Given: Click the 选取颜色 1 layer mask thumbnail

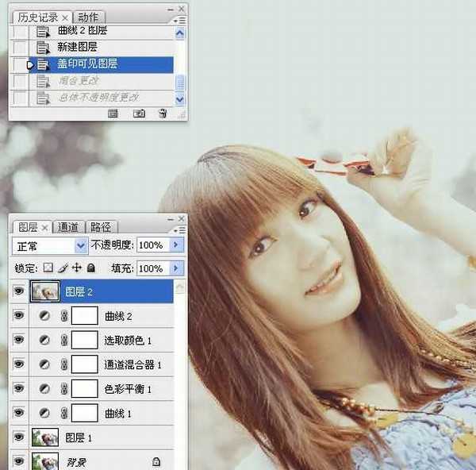Looking at the screenshot, I should 84,341.
